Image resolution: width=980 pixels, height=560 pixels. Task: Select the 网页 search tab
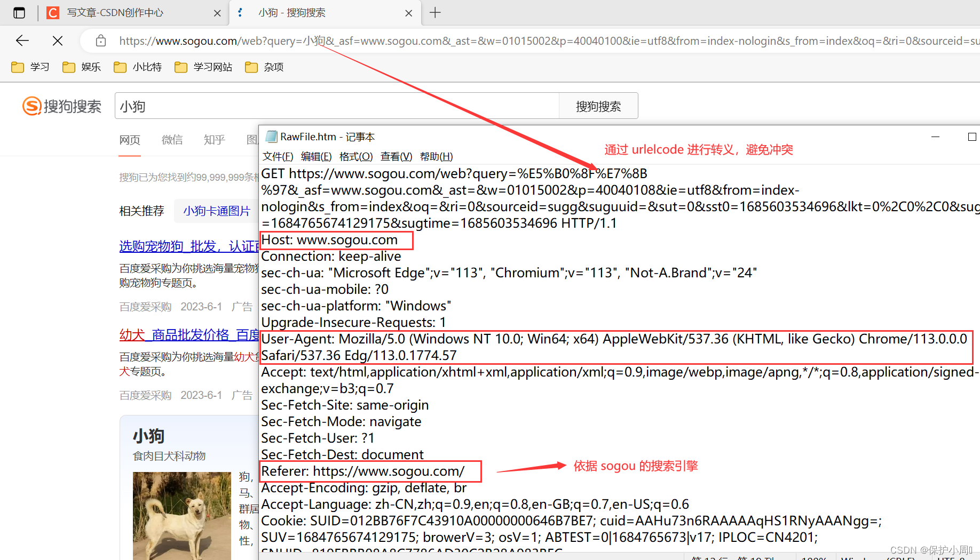pyautogui.click(x=130, y=140)
